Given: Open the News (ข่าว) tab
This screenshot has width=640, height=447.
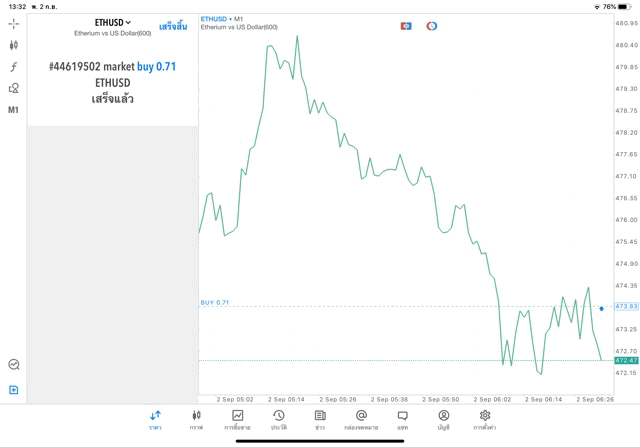Looking at the screenshot, I should tap(320, 420).
